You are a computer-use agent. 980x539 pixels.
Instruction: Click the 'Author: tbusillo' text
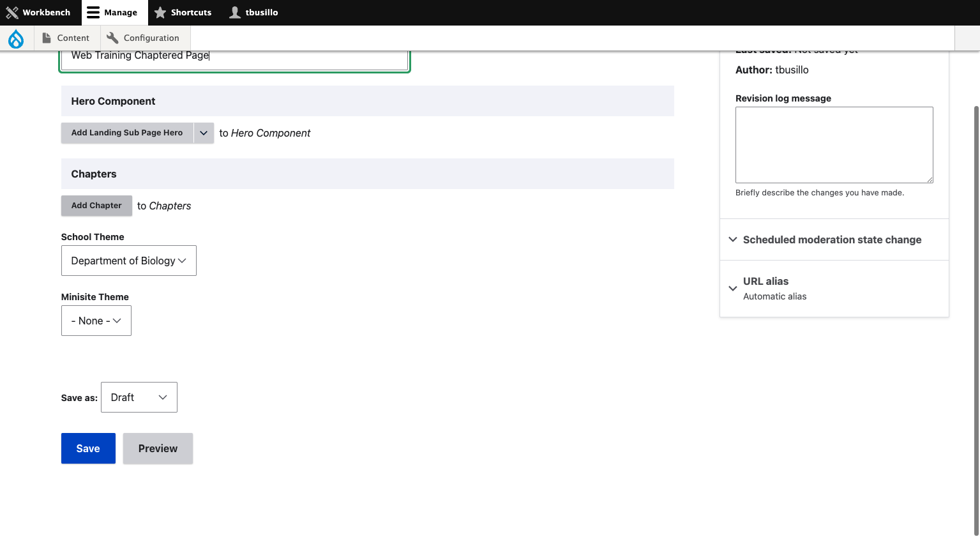click(772, 70)
